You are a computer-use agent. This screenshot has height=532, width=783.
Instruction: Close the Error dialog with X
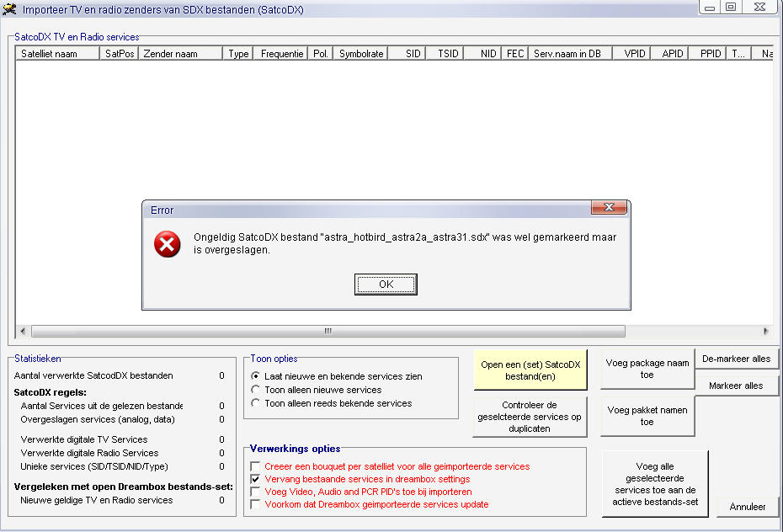pyautogui.click(x=609, y=207)
